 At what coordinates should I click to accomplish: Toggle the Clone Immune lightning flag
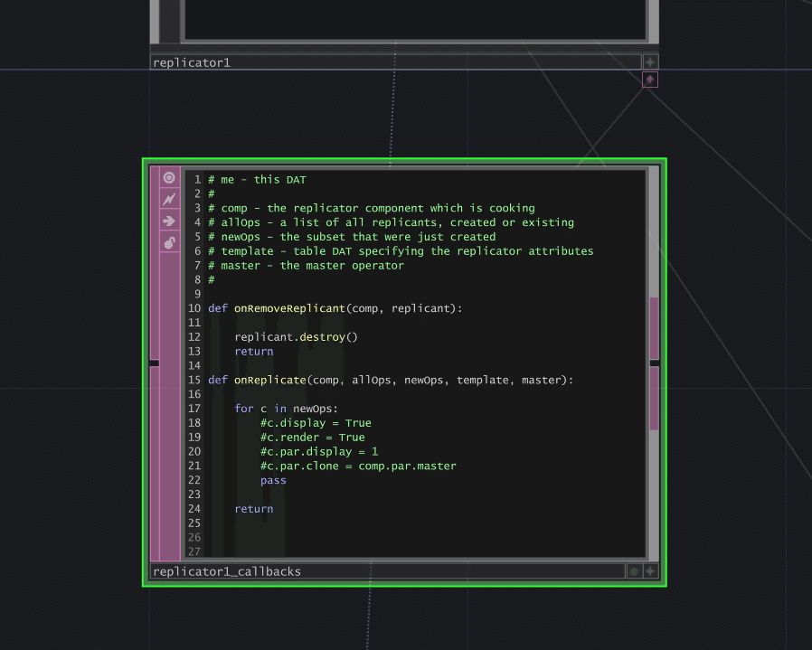click(169, 200)
